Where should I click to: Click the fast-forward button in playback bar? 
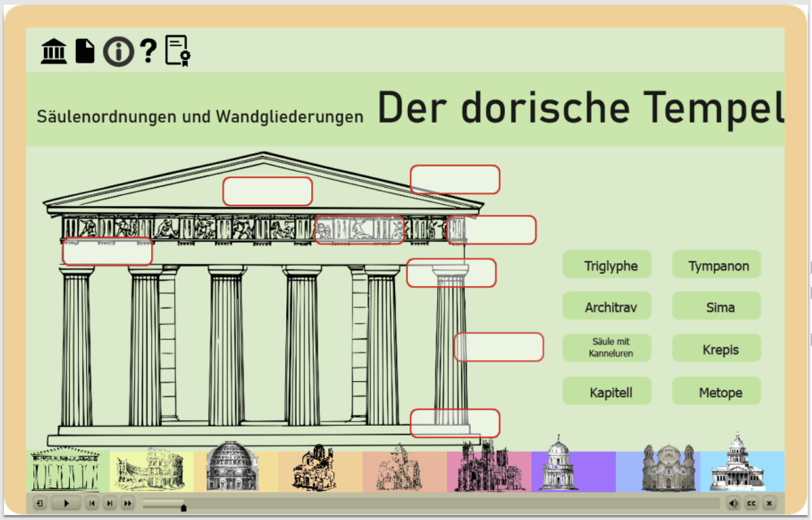click(128, 504)
